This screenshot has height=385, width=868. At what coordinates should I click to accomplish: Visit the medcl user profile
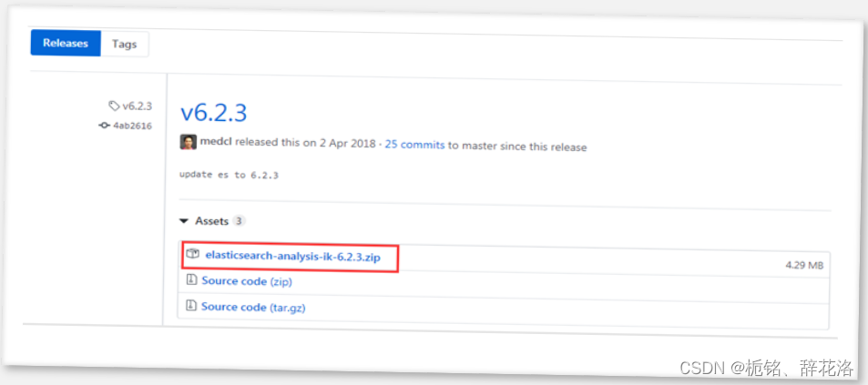217,143
